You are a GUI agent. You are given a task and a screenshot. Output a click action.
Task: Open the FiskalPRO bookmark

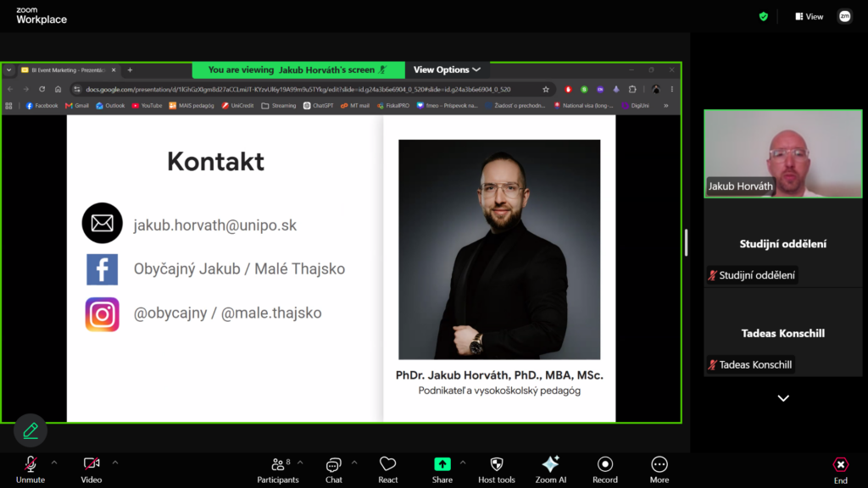coord(393,106)
